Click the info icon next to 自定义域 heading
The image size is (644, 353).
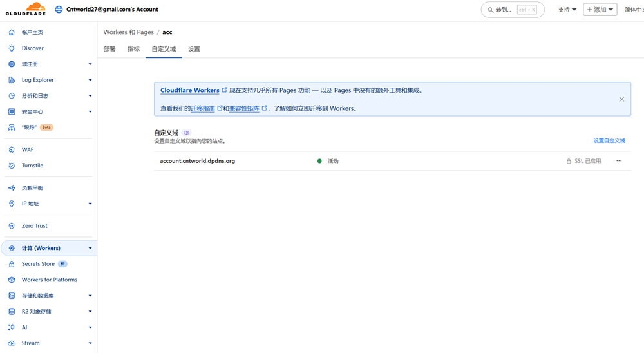pos(187,133)
